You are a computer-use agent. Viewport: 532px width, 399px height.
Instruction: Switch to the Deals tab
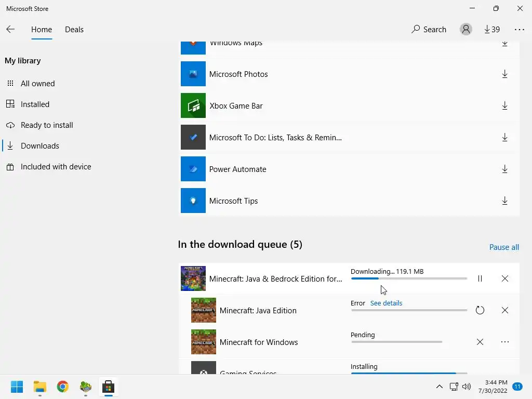pos(74,30)
